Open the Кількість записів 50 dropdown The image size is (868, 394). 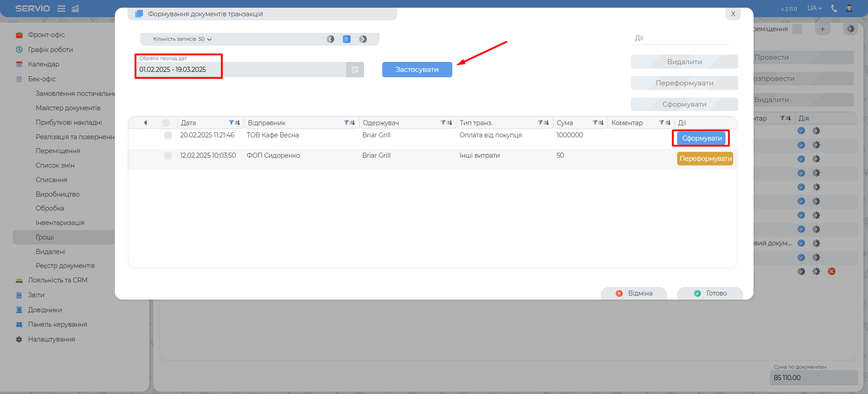pos(182,39)
